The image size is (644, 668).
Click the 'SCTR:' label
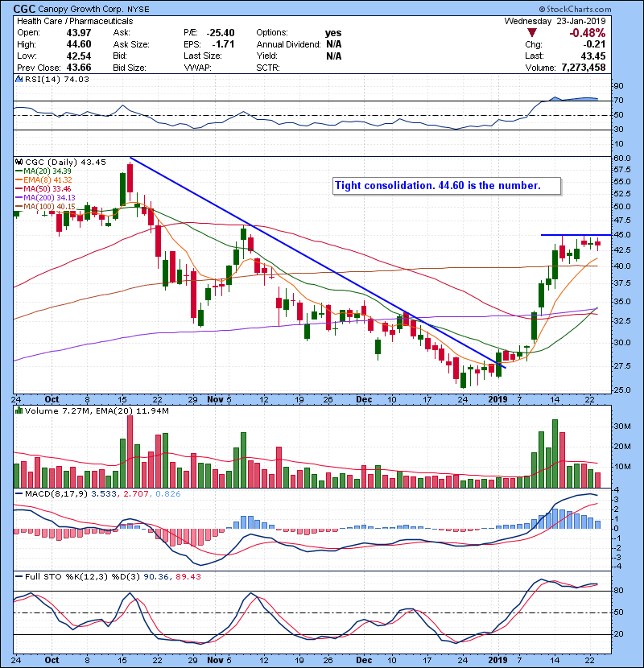268,68
